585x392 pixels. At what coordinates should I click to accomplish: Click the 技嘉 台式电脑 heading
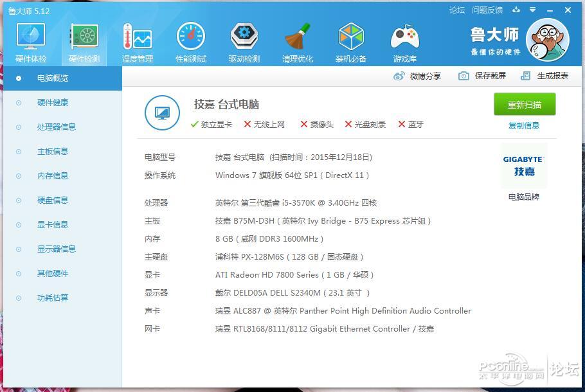tap(226, 105)
